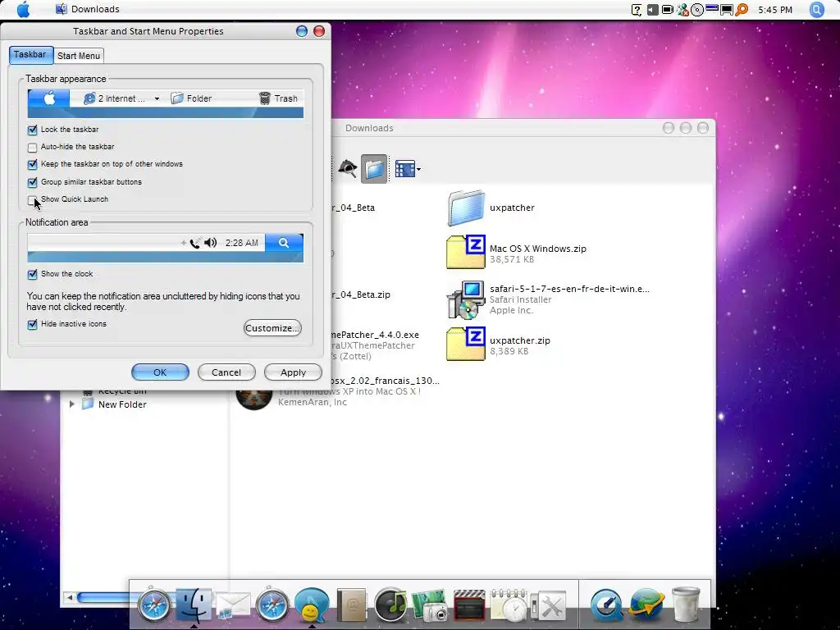840x630 pixels.
Task: Click the help question-mark tray icon
Action: click(637, 10)
